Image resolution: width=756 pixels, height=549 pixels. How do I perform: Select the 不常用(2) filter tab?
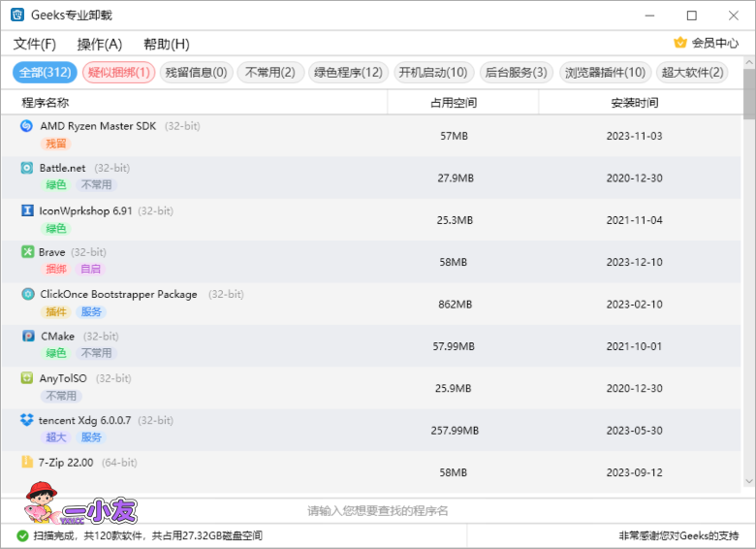pos(270,73)
